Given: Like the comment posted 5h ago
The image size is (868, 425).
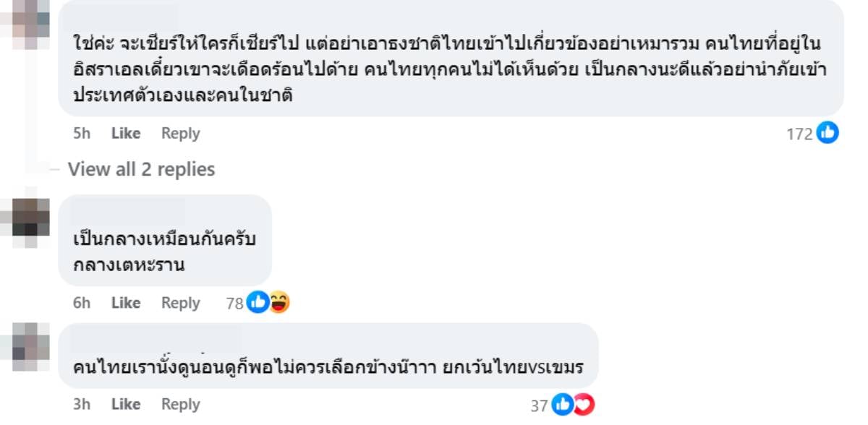Looking at the screenshot, I should pos(126,133).
